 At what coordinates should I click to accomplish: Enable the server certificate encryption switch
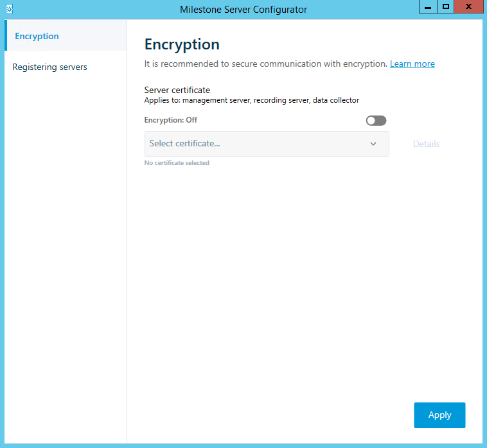coord(376,121)
